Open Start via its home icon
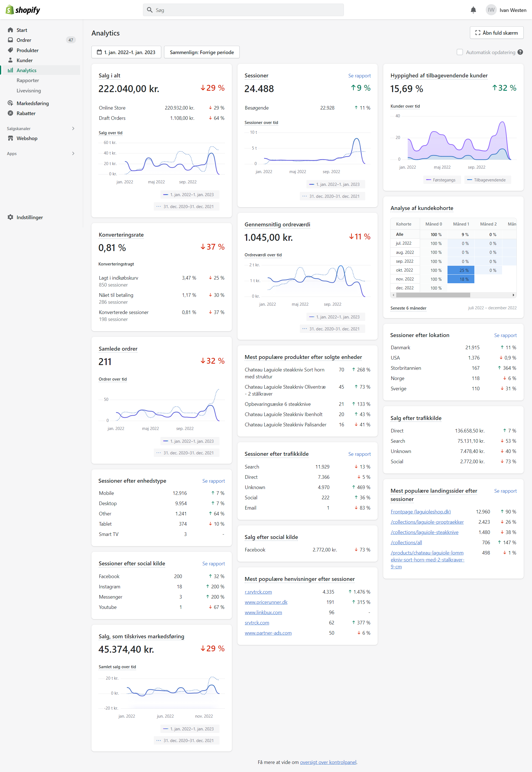 pyautogui.click(x=10, y=30)
